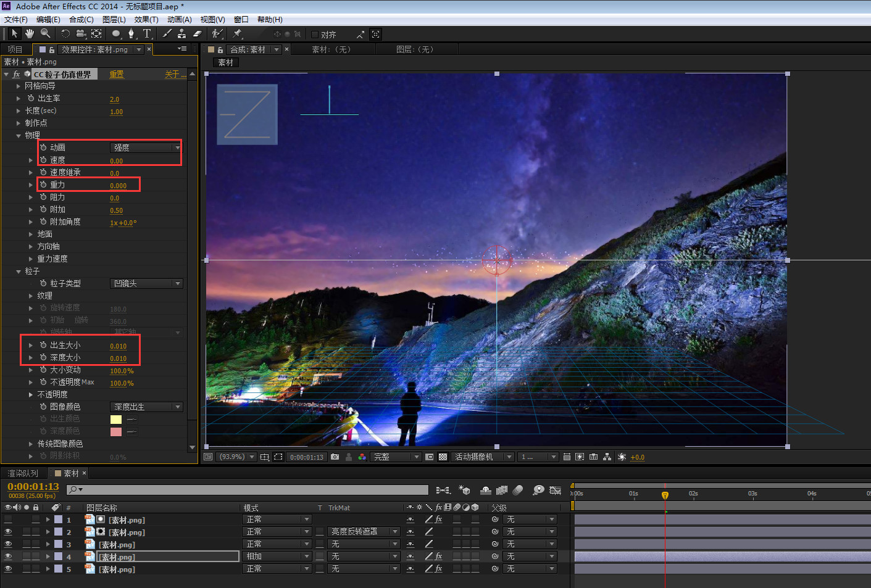Click the 出生颜色 yellow color swatch
Screen dimensions: 871x588
point(116,420)
